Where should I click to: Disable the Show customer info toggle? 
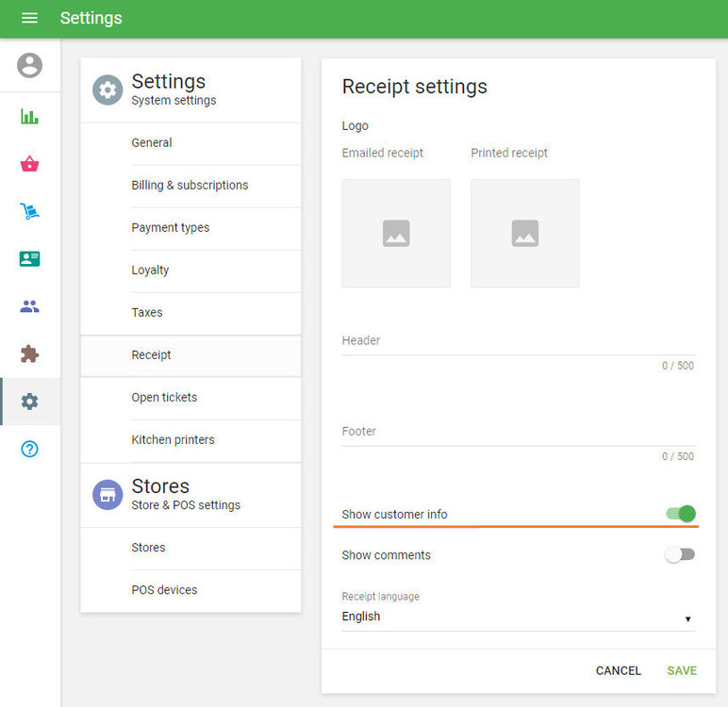(680, 514)
